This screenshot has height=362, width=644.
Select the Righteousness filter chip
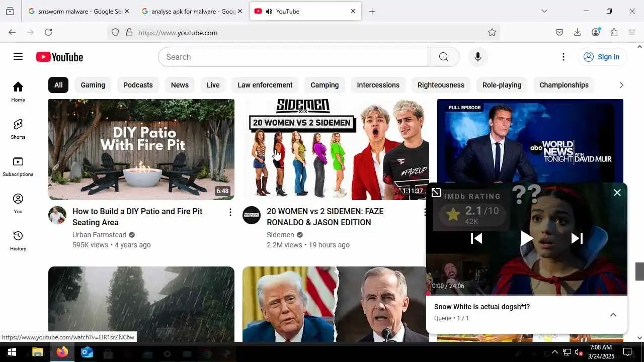point(441,85)
